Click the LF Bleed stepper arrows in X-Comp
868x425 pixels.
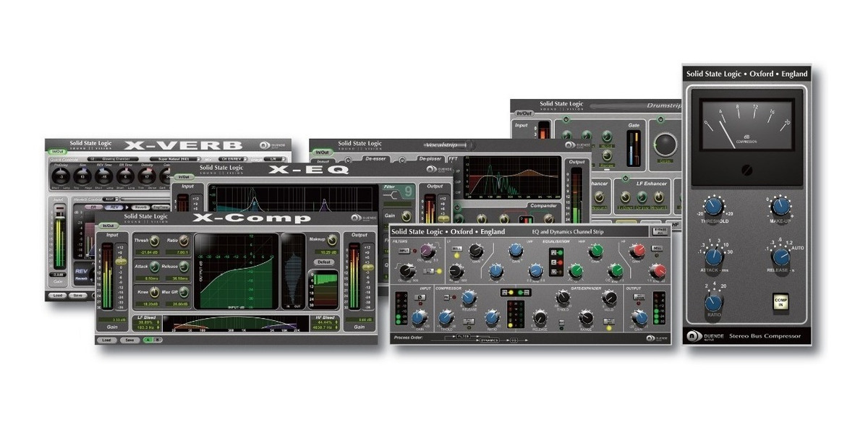tap(158, 325)
